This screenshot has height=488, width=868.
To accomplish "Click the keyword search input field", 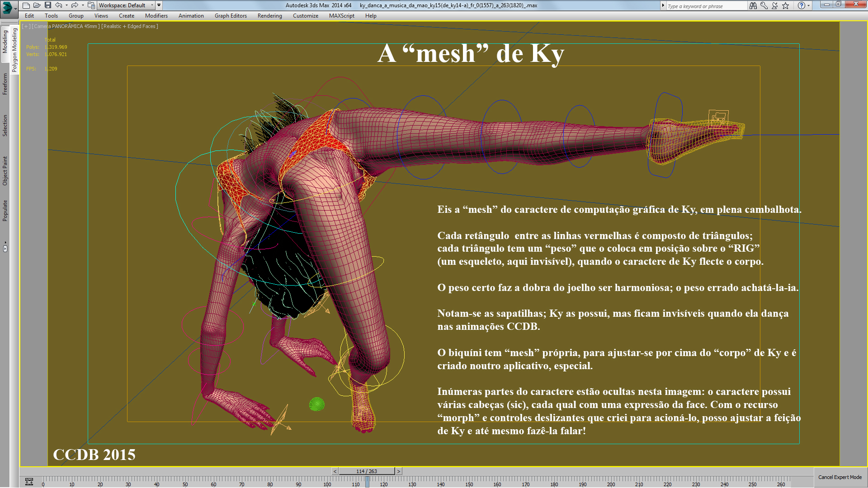I will pos(705,6).
